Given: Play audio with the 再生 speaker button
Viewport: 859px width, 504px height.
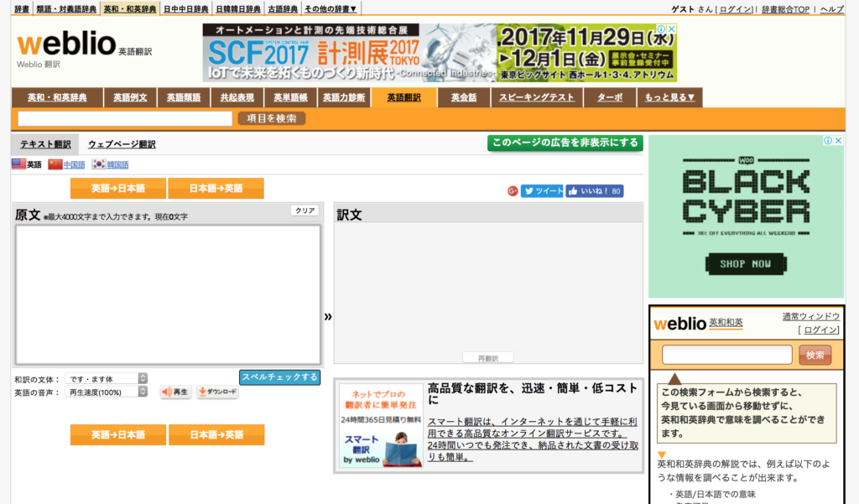Looking at the screenshot, I should [x=175, y=392].
